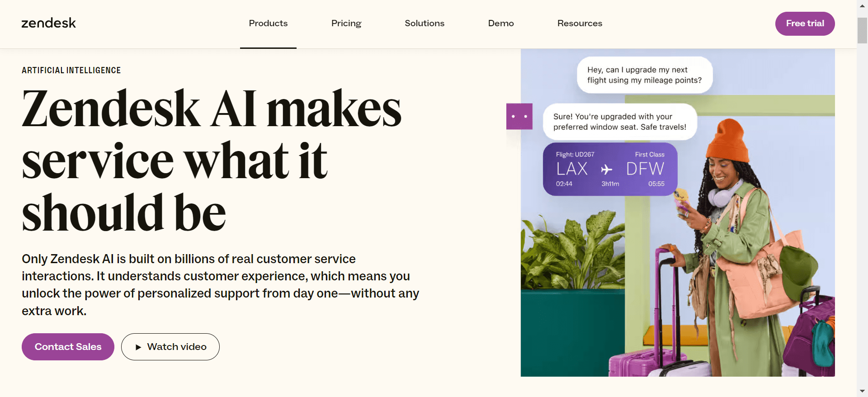Open the Pricing page

[346, 23]
